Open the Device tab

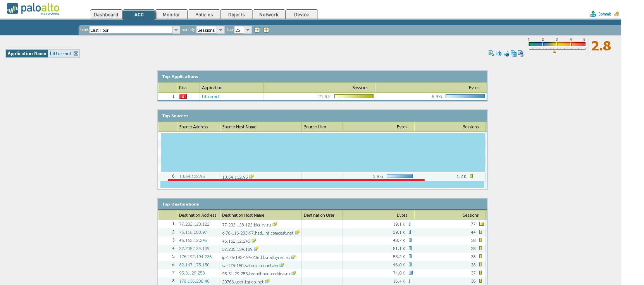click(x=301, y=14)
